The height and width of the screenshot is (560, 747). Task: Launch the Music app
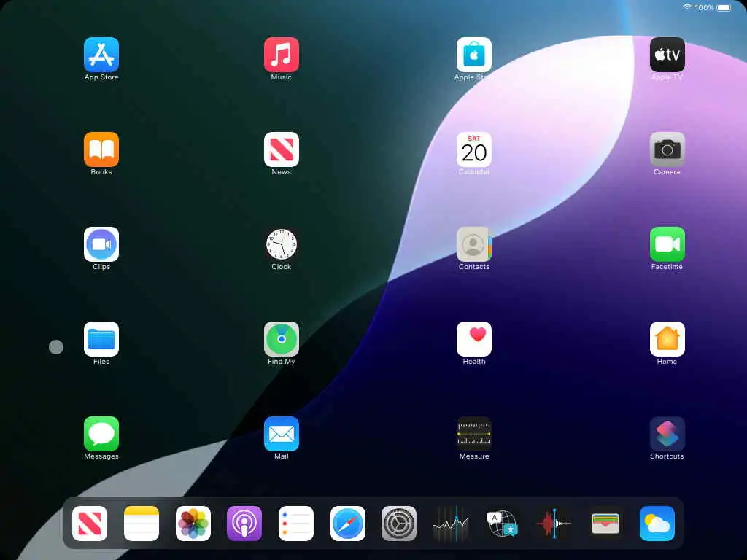[x=281, y=54]
